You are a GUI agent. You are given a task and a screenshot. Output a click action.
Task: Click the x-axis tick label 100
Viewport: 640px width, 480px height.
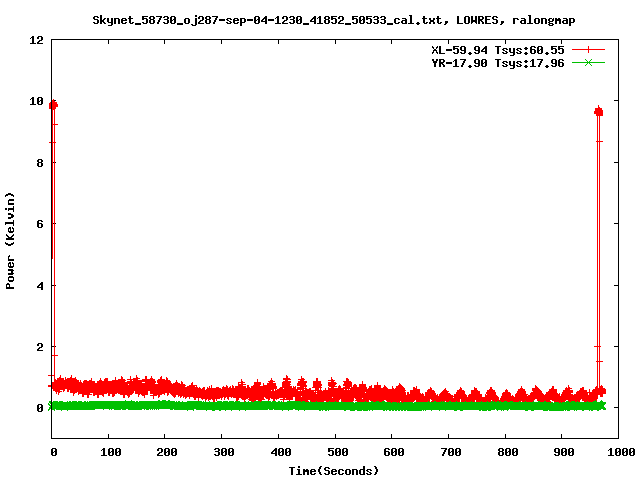(x=111, y=452)
